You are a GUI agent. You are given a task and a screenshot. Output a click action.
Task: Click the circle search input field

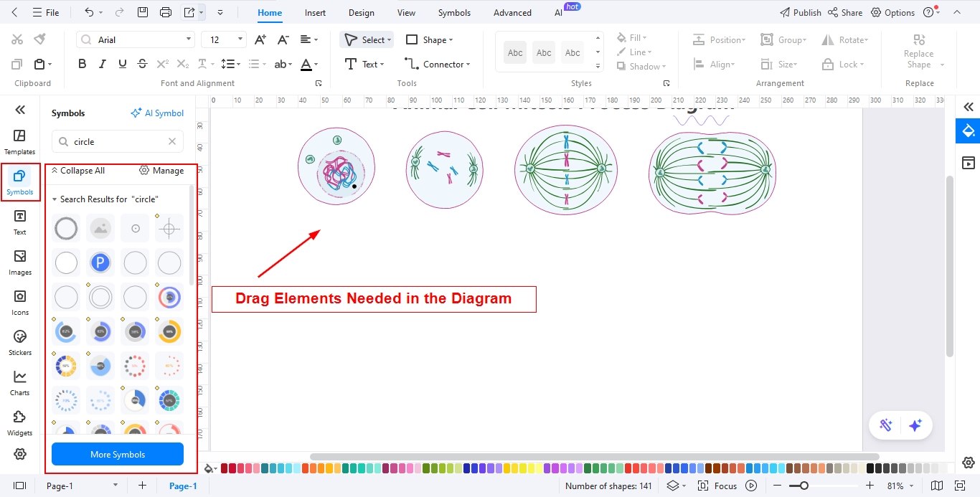(x=118, y=141)
